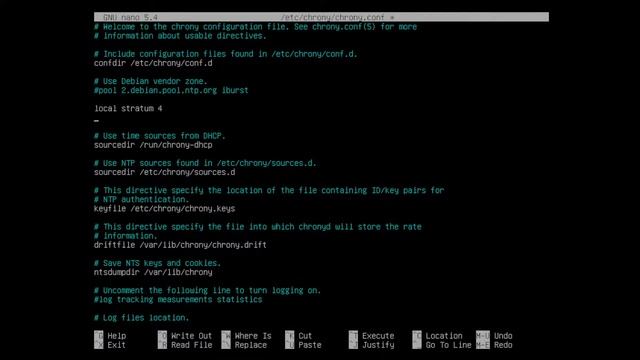This screenshot has height=360, width=640.
Task: Place cursor on 'confdir /etc/chrony/conf.d' line
Action: 153,63
